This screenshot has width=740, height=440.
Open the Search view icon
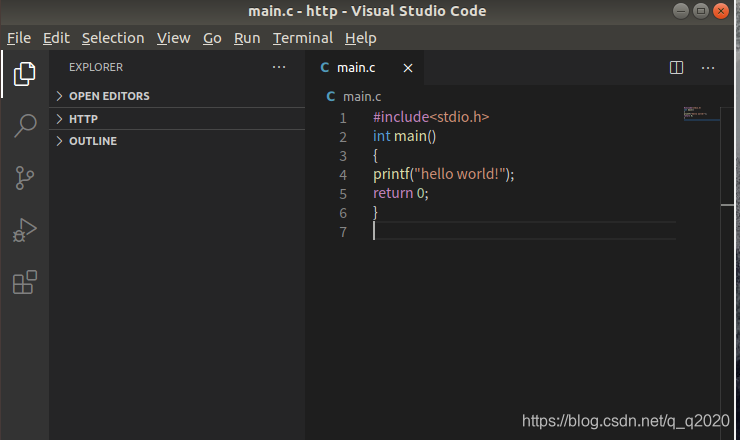click(25, 126)
